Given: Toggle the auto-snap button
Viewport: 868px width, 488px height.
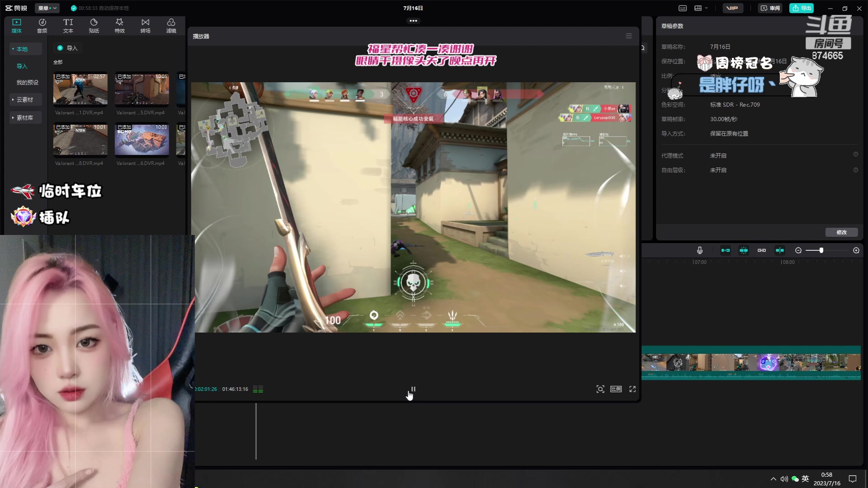Looking at the screenshot, I should [744, 250].
